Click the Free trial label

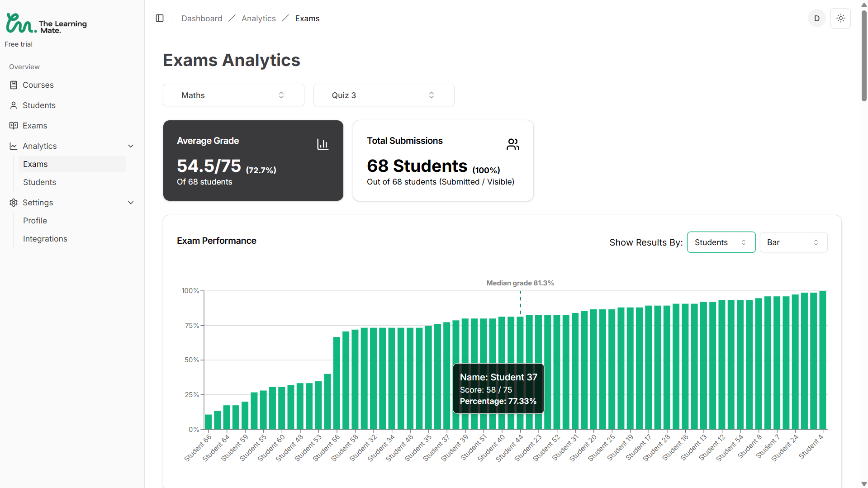[x=19, y=44]
